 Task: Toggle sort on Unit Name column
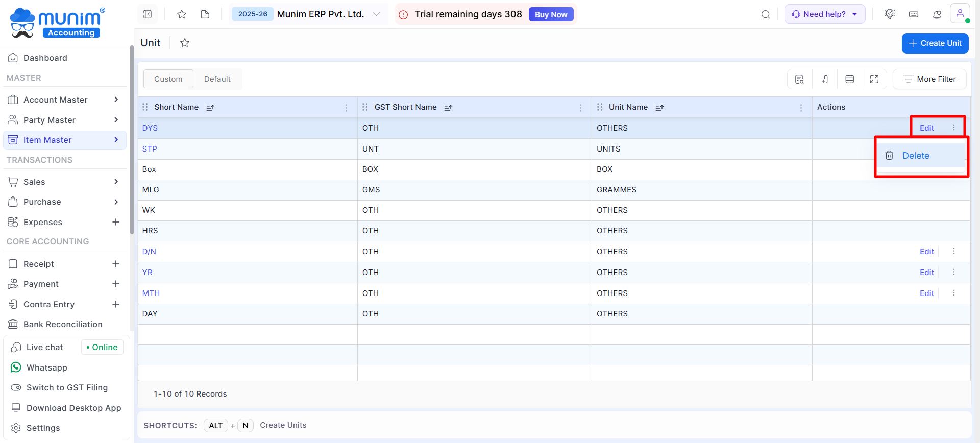tap(659, 108)
